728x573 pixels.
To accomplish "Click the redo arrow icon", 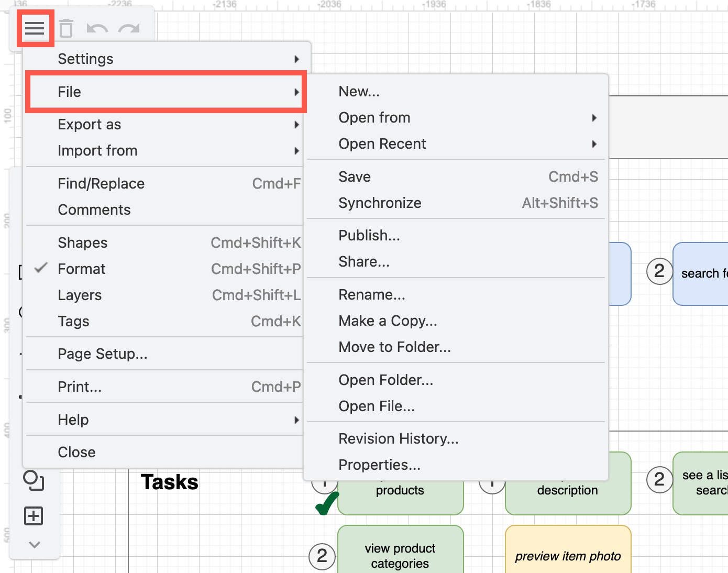I will (x=128, y=28).
